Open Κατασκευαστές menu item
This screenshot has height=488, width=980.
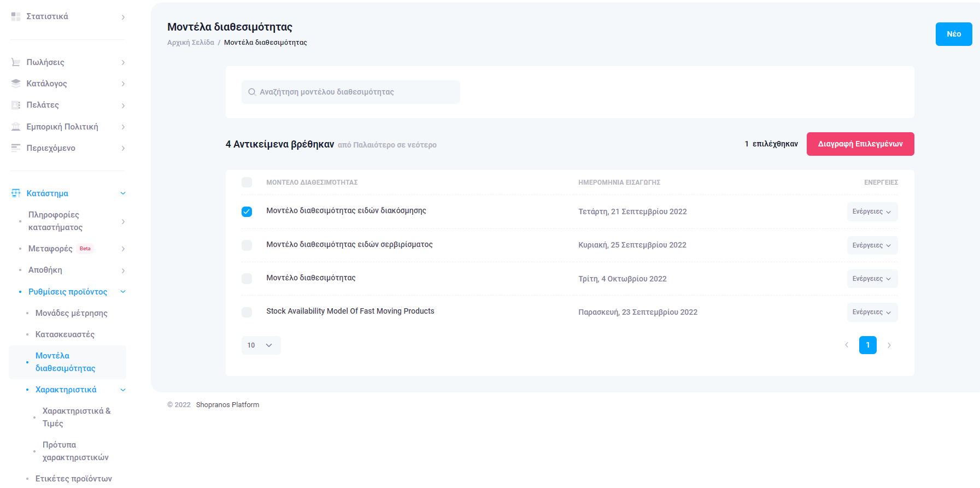coord(64,334)
